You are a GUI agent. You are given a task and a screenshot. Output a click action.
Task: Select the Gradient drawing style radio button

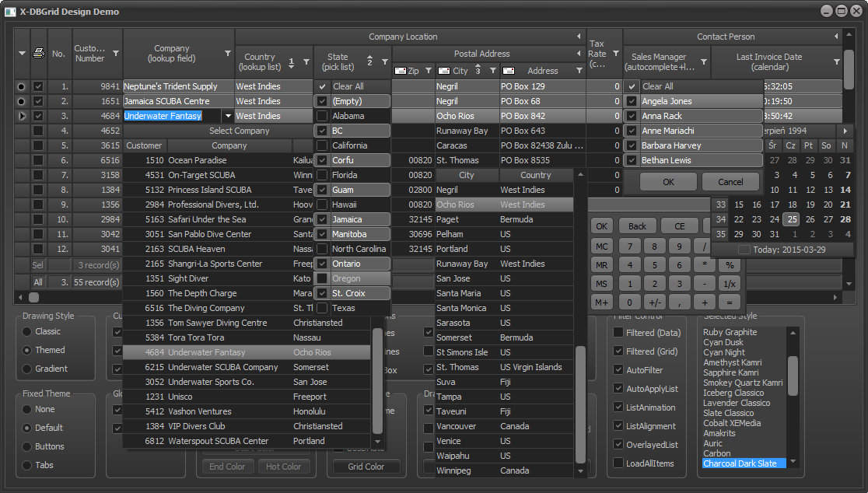point(28,369)
